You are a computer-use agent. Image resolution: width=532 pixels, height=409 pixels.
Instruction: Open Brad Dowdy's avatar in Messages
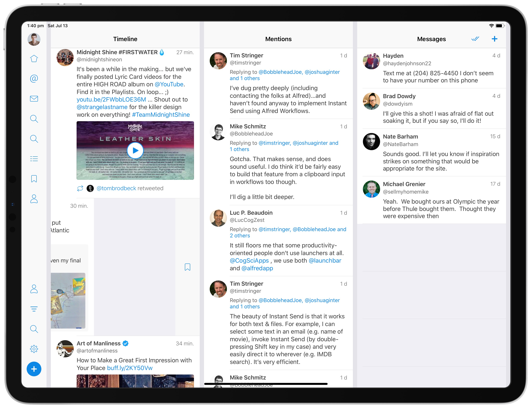[371, 101]
